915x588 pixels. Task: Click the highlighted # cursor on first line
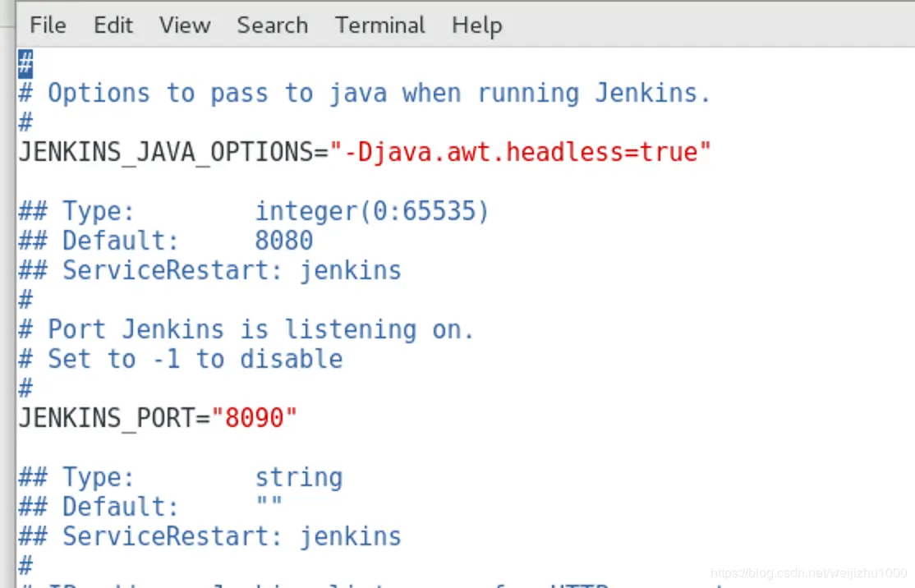pyautogui.click(x=25, y=63)
